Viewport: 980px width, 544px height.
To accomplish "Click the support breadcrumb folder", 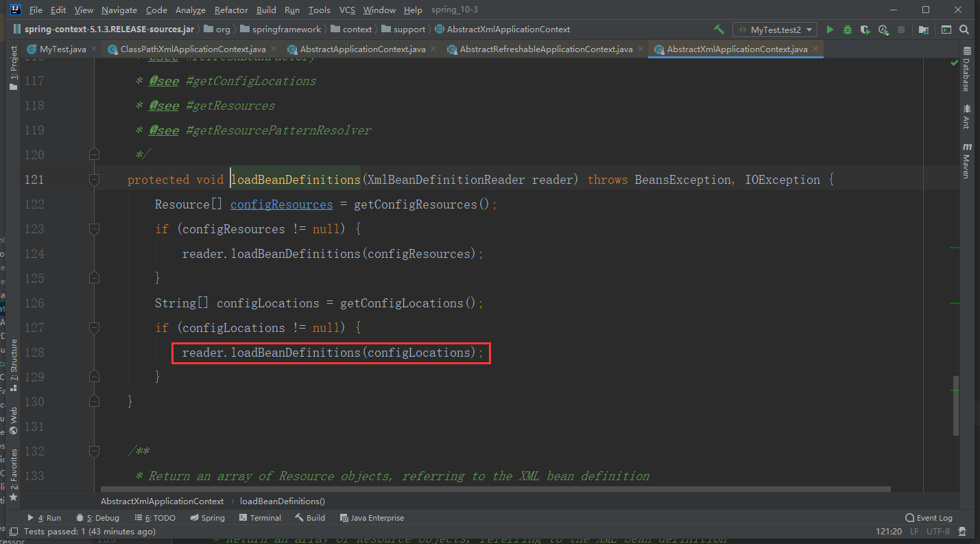I will click(x=403, y=29).
